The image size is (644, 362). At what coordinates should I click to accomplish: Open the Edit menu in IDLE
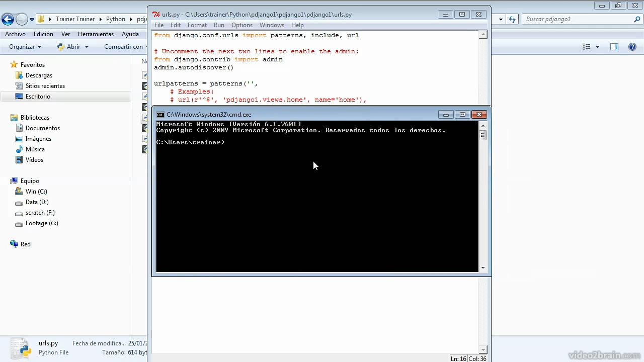176,25
